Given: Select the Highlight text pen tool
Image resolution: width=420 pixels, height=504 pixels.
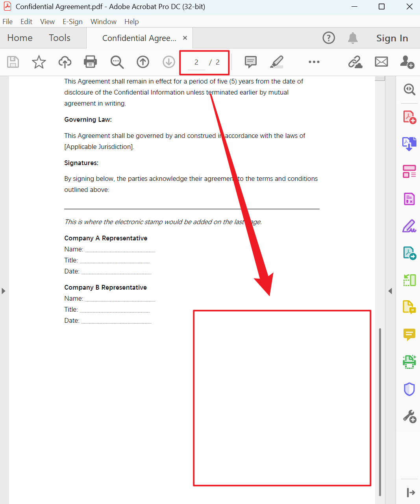Looking at the screenshot, I should 277,62.
